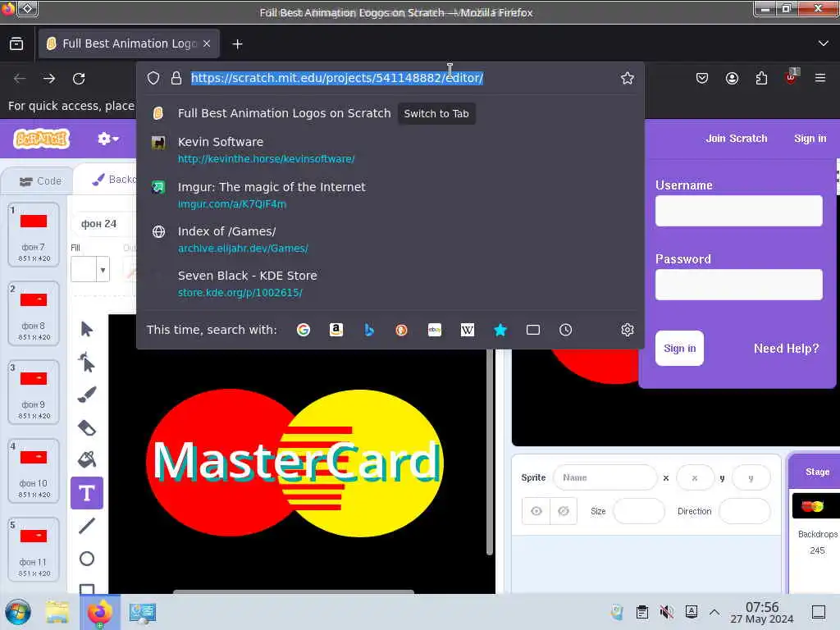Open search settings gear in urlbar

[x=628, y=330]
